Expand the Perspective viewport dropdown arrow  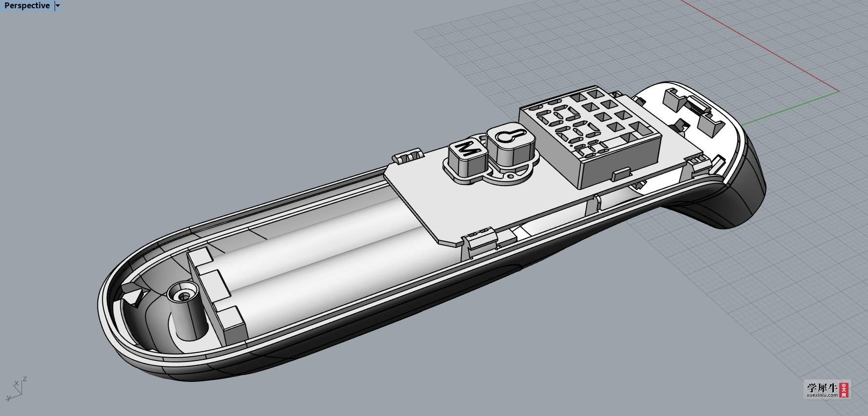click(58, 6)
